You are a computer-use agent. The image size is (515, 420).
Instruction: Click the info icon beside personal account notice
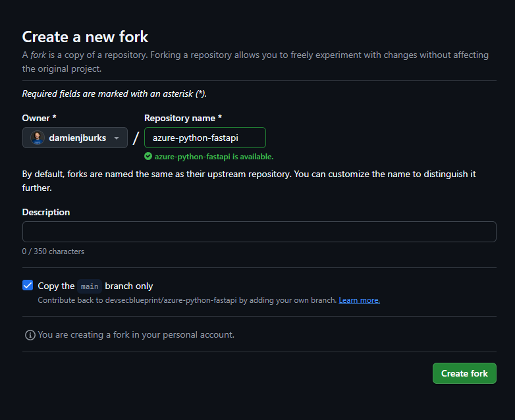tap(30, 335)
